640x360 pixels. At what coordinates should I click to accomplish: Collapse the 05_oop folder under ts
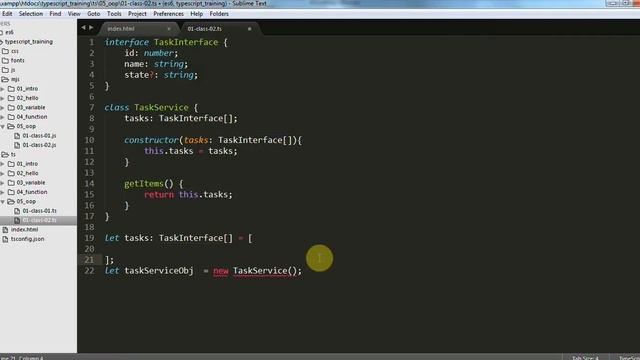click(x=2, y=202)
